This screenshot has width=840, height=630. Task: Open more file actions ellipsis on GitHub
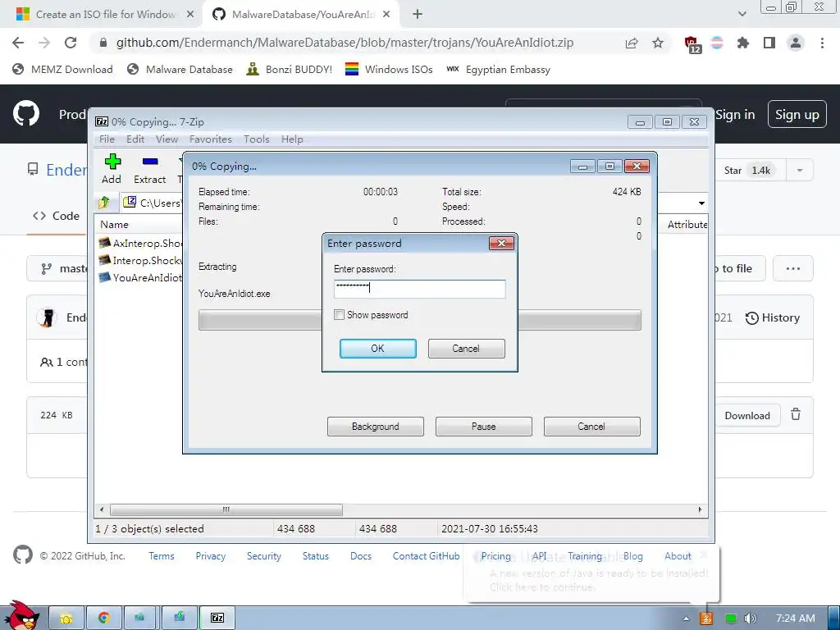pos(793,268)
